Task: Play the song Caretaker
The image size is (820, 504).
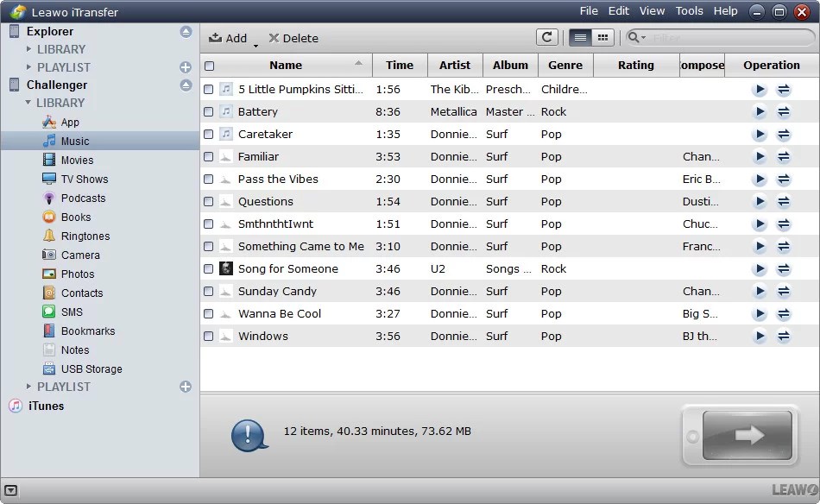Action: [x=760, y=134]
